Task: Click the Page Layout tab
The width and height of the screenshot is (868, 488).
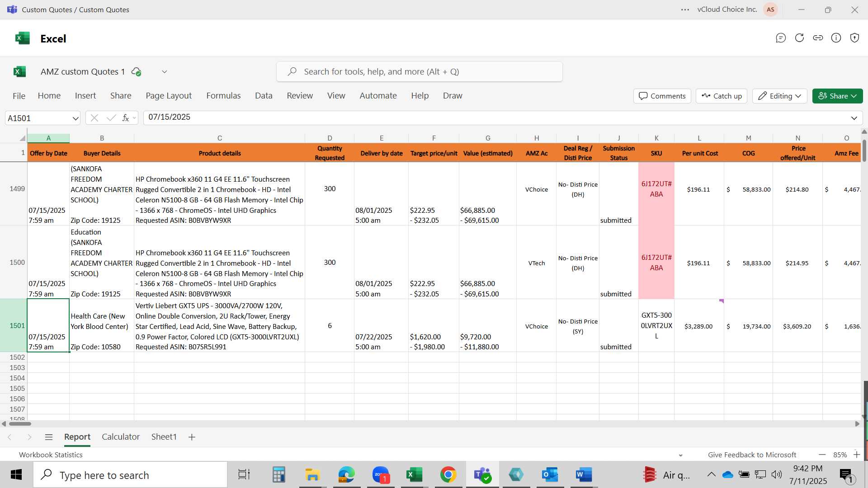Action: pos(169,96)
